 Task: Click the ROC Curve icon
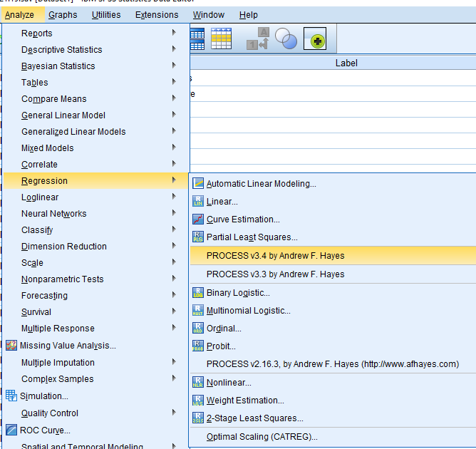11,430
